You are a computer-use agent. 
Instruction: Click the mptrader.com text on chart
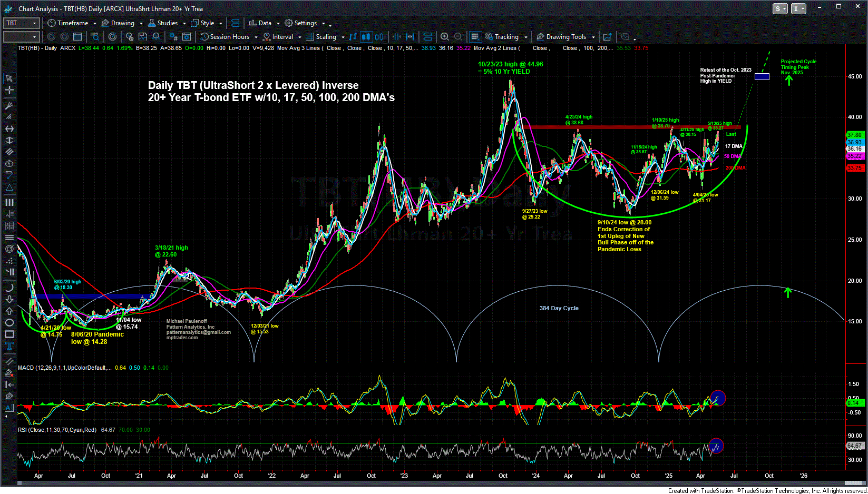pos(182,338)
